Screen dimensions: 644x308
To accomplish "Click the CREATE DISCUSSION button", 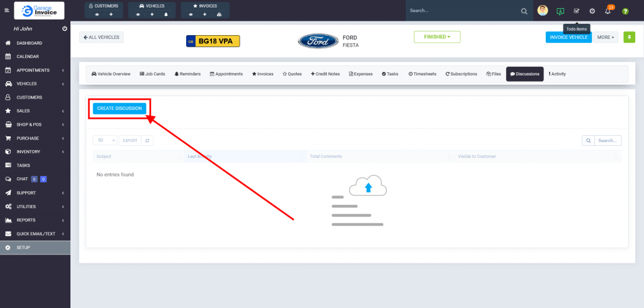I will [119, 108].
